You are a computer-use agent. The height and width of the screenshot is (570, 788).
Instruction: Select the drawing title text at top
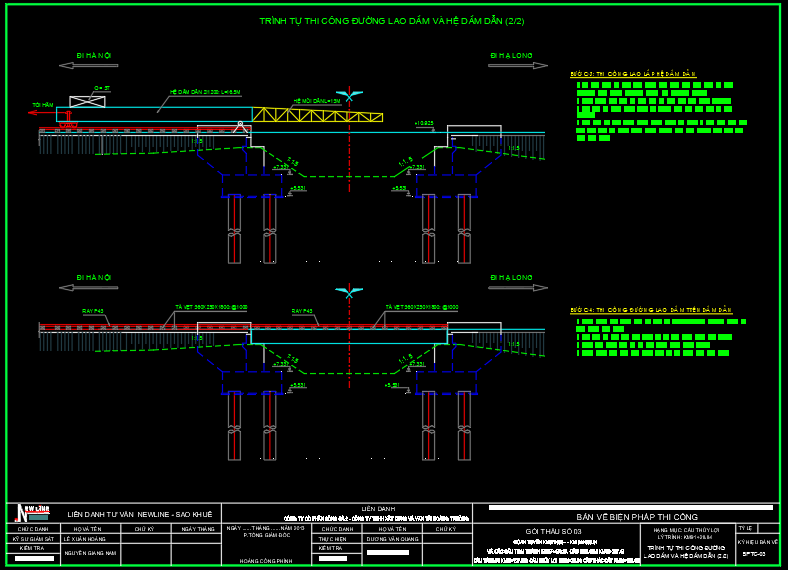(392, 20)
